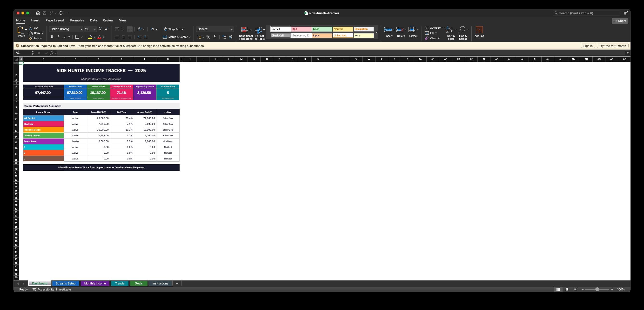
Task: Click the Search field in title bar
Action: point(586,13)
